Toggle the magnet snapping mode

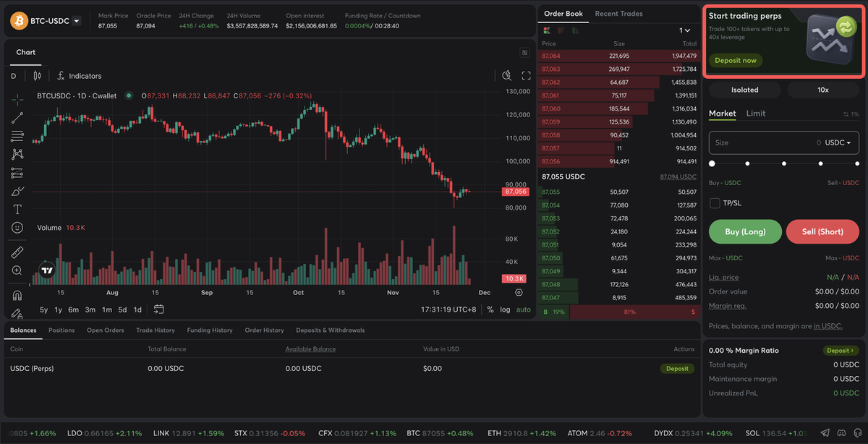click(17, 295)
